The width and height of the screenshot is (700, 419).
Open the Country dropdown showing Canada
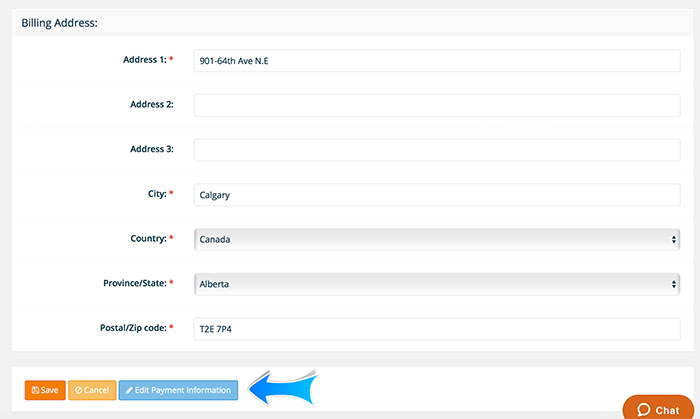(x=437, y=240)
